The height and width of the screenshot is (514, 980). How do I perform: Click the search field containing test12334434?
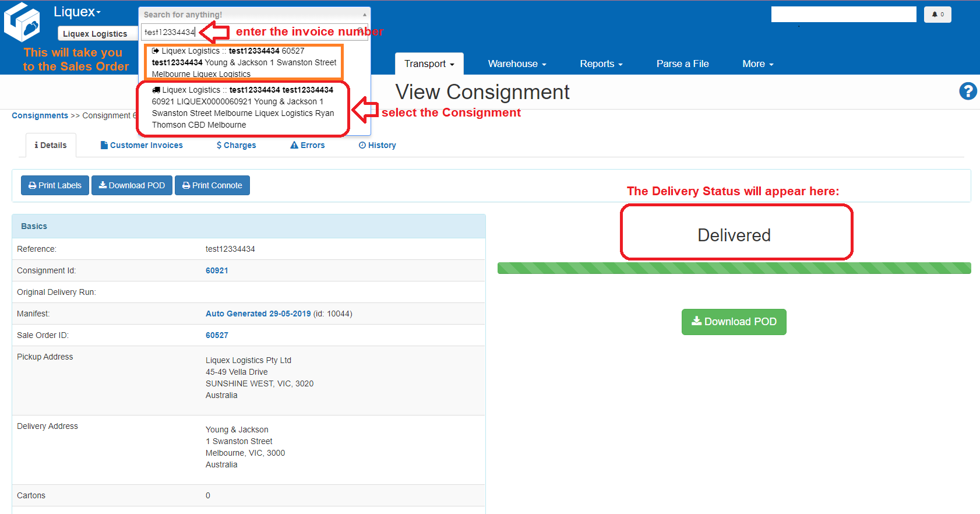[x=255, y=32]
